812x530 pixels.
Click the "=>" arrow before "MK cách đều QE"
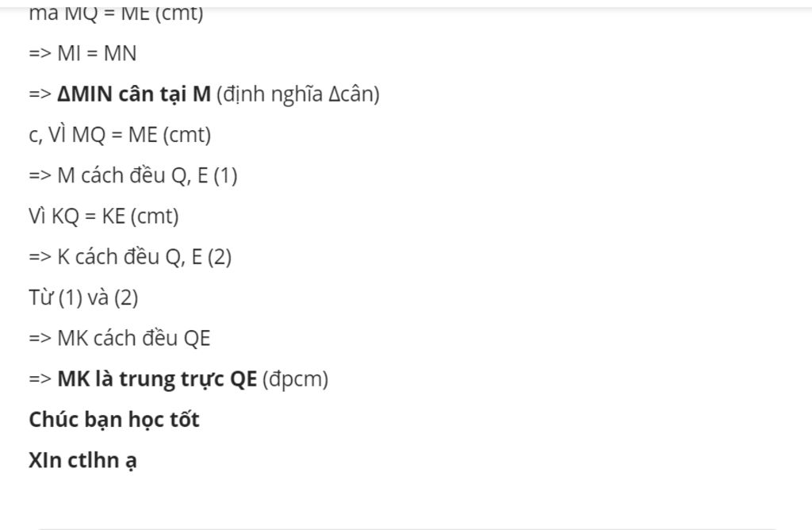40,339
